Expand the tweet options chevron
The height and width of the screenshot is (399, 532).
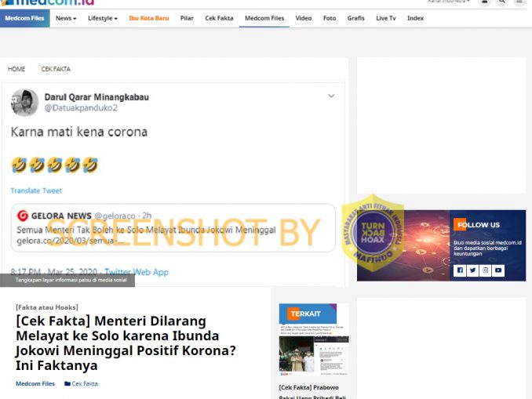pos(331,96)
